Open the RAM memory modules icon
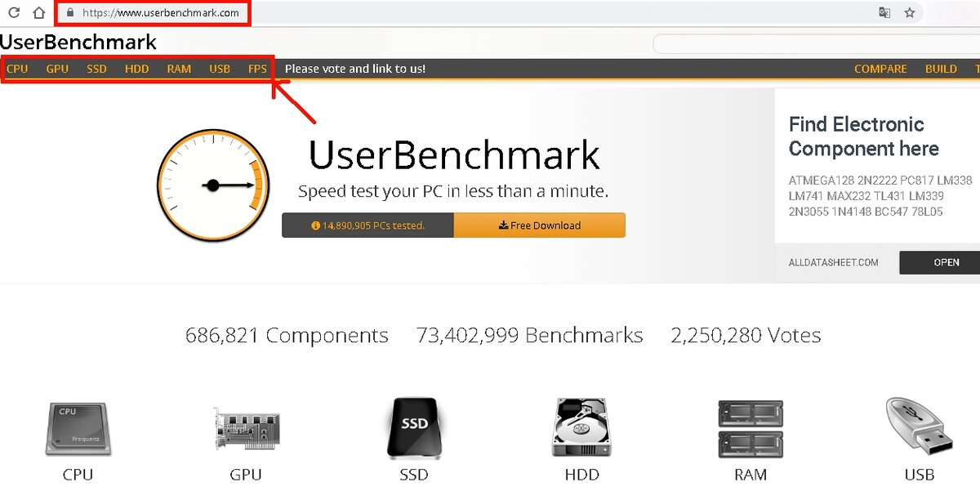 pyautogui.click(x=751, y=429)
